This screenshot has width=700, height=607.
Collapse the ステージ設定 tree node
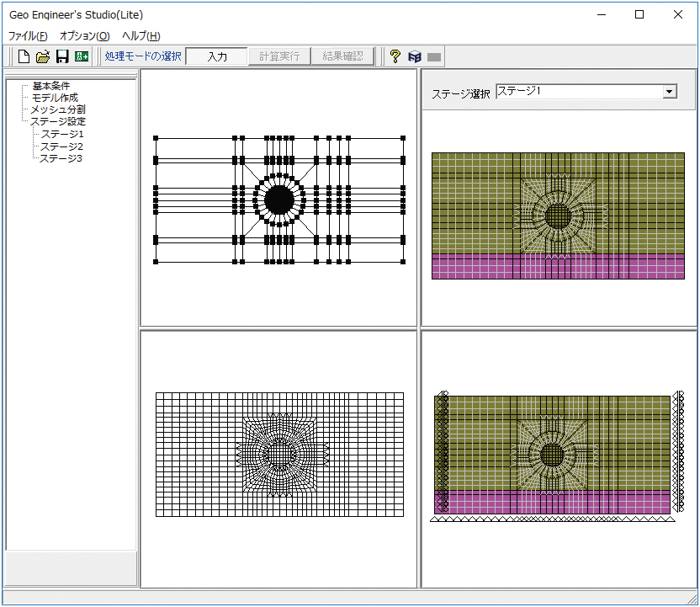pos(57,121)
